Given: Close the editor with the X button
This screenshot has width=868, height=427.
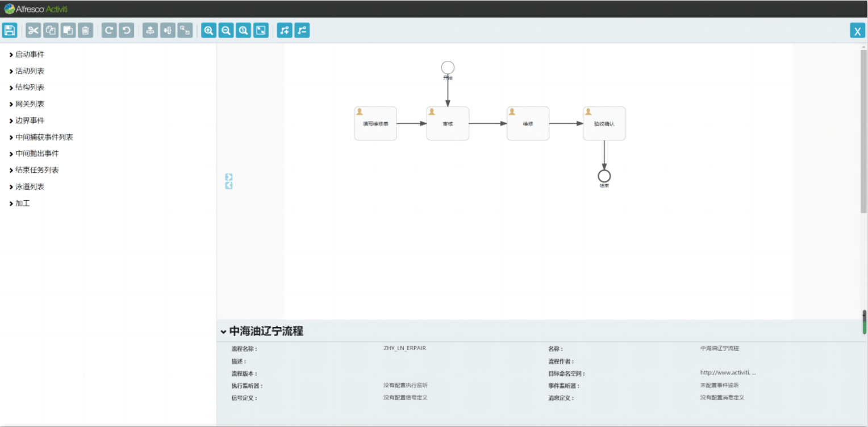Looking at the screenshot, I should pyautogui.click(x=857, y=31).
